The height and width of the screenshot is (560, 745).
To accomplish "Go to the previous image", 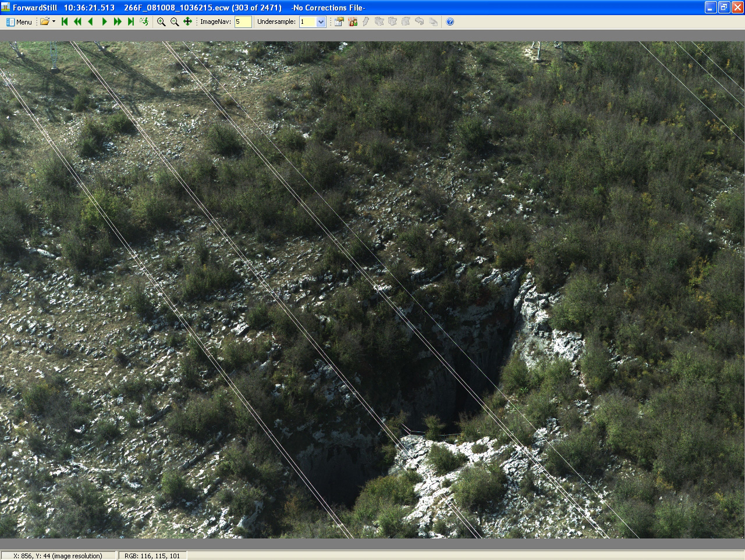I will point(91,22).
